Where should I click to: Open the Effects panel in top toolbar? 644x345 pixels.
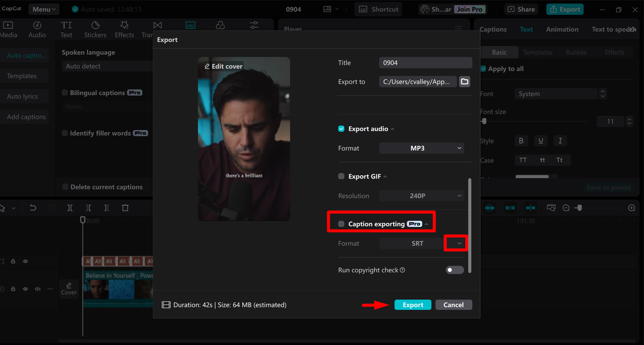[124, 30]
